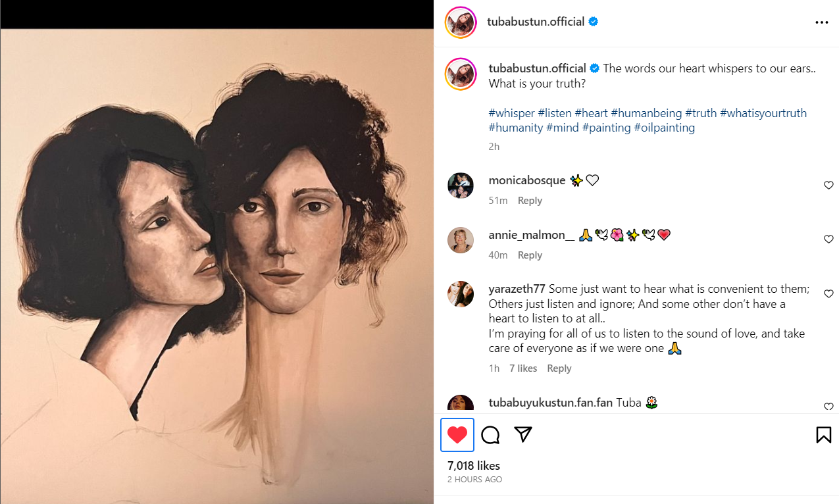This screenshot has width=839, height=504.
Task: View the 7,018 likes list
Action: pyautogui.click(x=474, y=466)
